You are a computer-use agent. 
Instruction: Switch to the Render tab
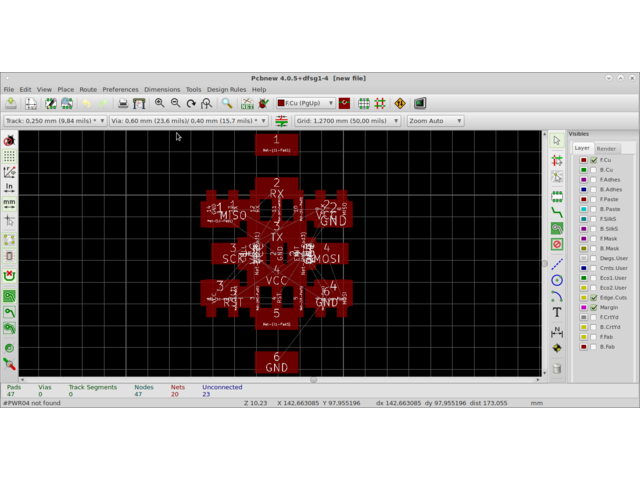tap(606, 149)
